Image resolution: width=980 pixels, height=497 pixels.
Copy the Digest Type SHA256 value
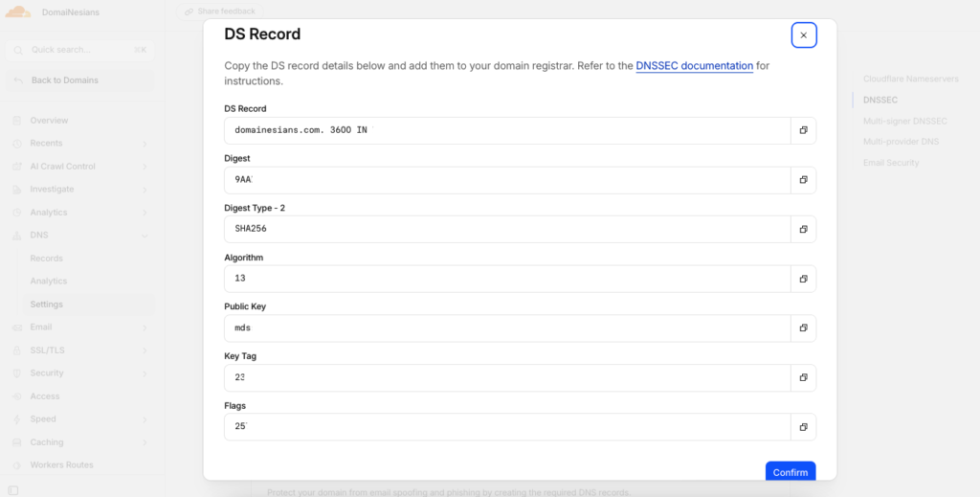803,230
